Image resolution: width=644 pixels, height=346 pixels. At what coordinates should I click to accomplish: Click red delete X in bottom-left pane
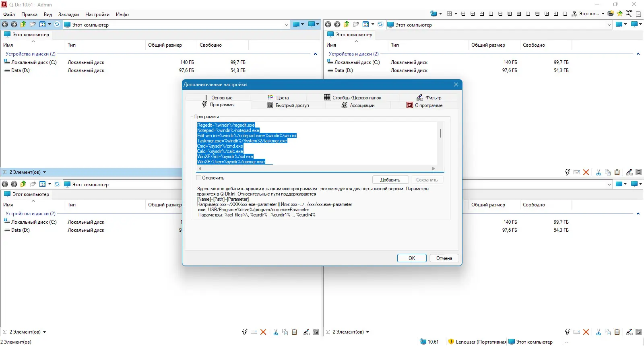[263, 332]
